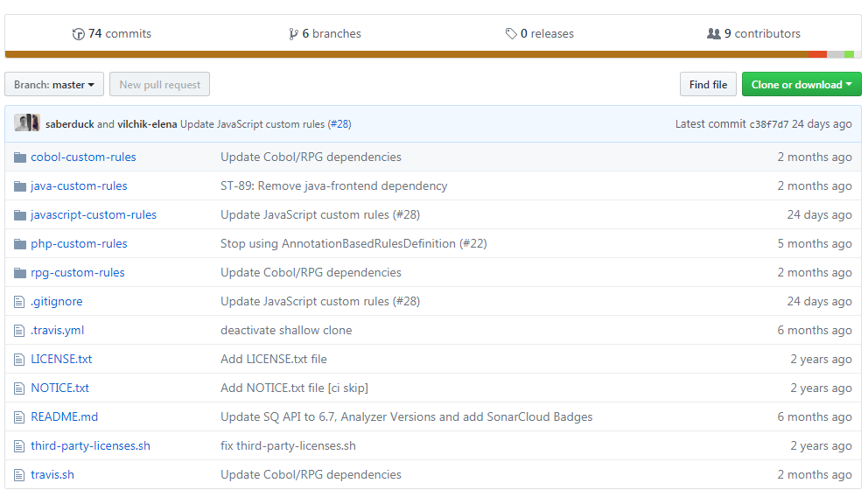The image size is (868, 497).
Task: Open the java-custom-rules folder
Action: (x=79, y=186)
